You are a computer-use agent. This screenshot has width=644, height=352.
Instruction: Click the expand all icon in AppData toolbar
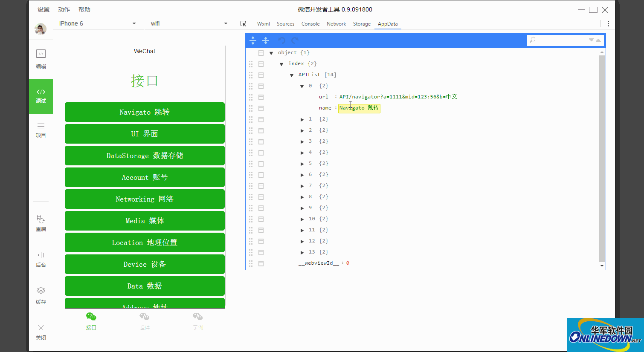[253, 40]
